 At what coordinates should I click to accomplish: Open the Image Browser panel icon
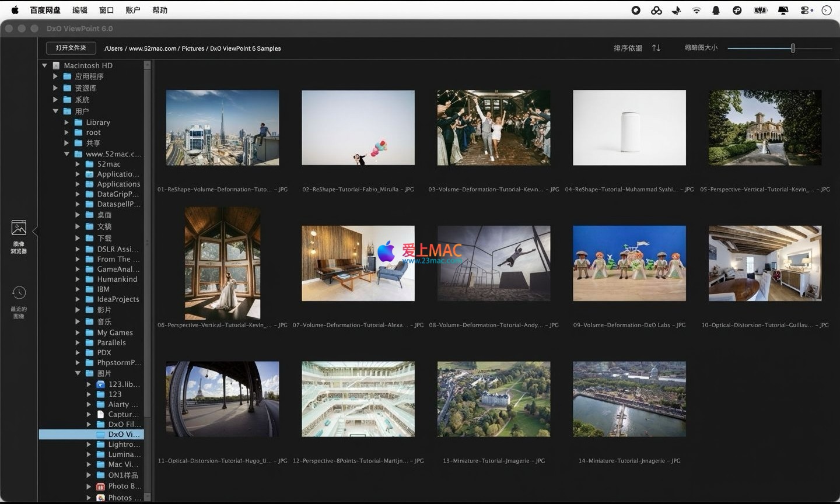point(19,228)
